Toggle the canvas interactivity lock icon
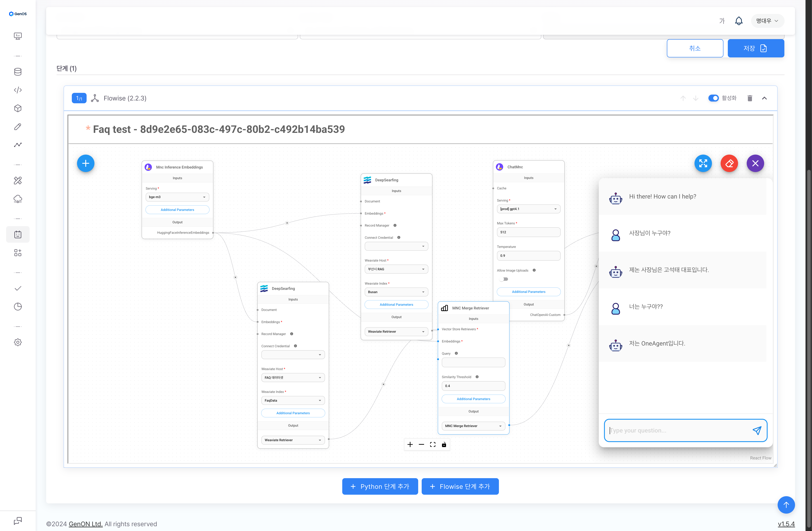Image resolution: width=812 pixels, height=531 pixels. pos(444,444)
